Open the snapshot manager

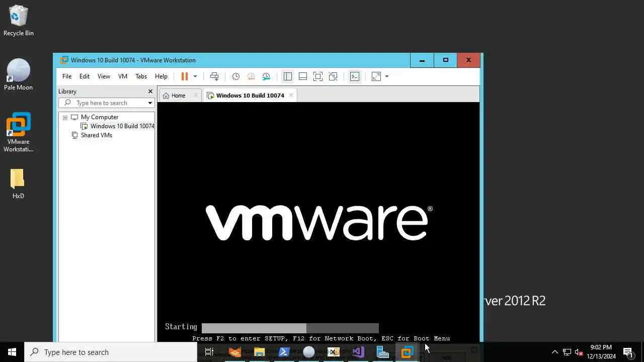pos(266,76)
